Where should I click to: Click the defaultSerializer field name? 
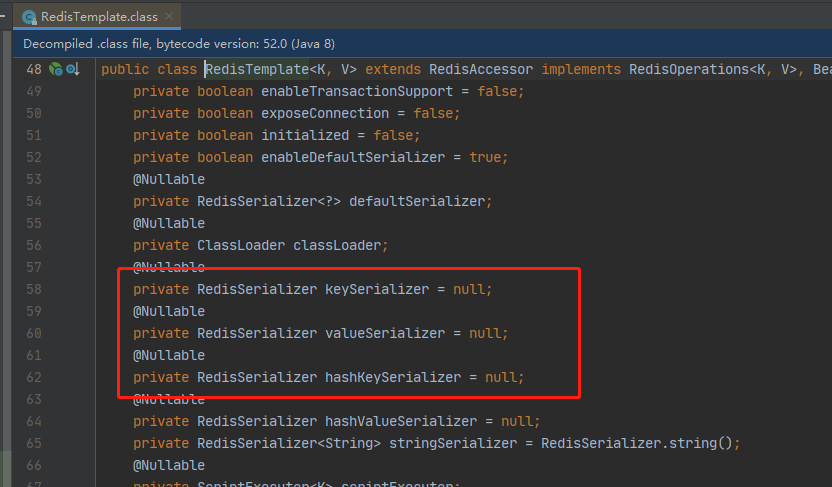[417, 202]
